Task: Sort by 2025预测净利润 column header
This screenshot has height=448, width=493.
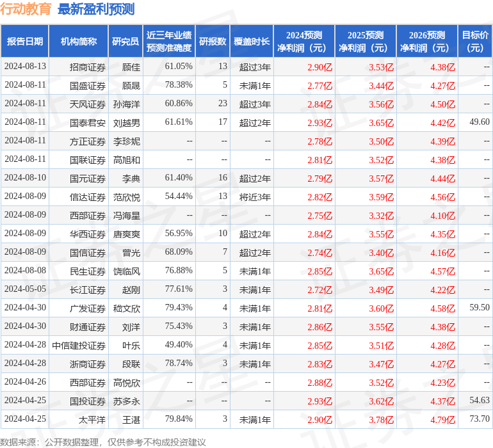Action: point(366,41)
